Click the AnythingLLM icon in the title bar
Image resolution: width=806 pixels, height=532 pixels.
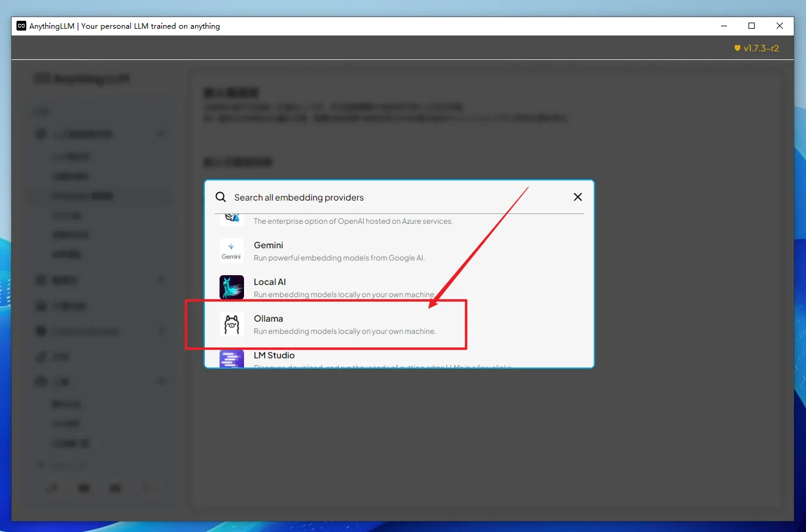(x=21, y=26)
